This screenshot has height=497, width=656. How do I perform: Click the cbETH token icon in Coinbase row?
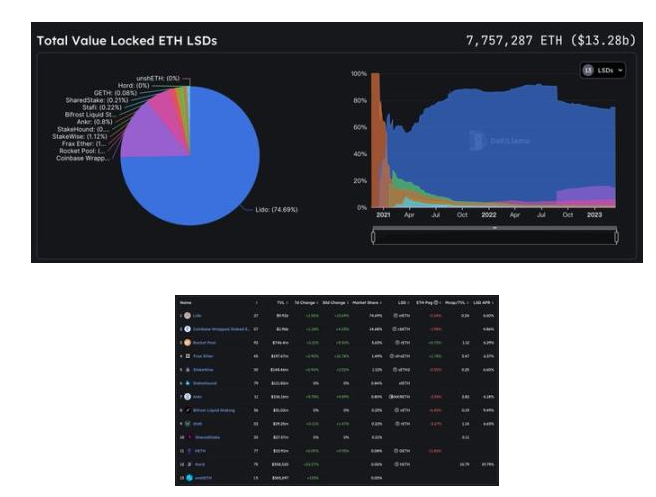394,329
